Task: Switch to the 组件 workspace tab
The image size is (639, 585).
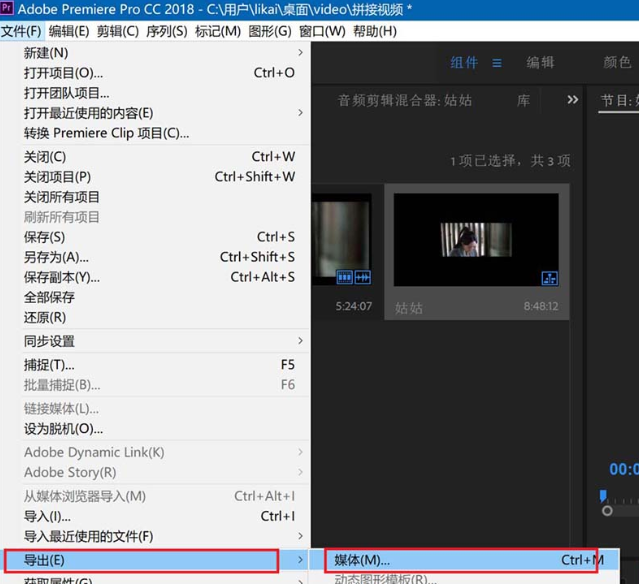Action: (464, 62)
